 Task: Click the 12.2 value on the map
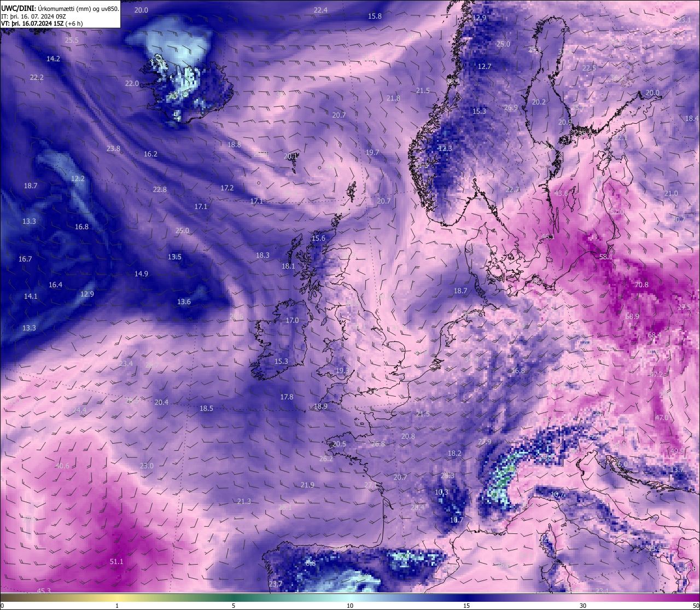click(x=78, y=178)
